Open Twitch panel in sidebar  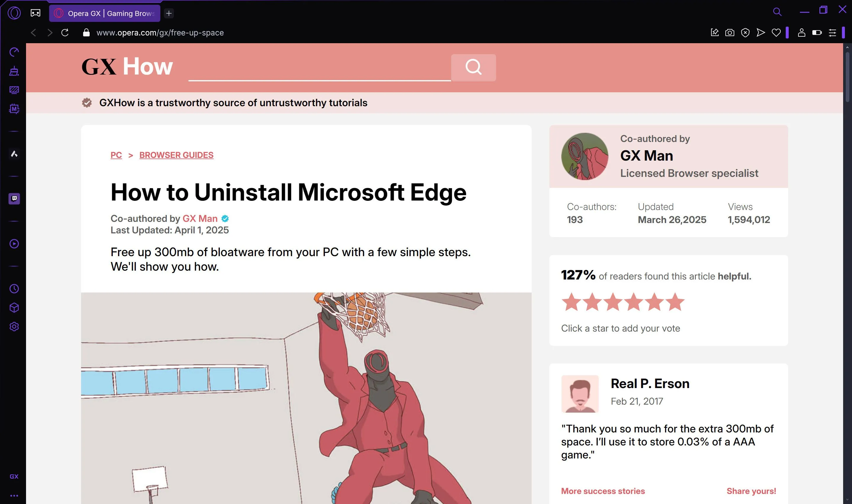pyautogui.click(x=14, y=199)
